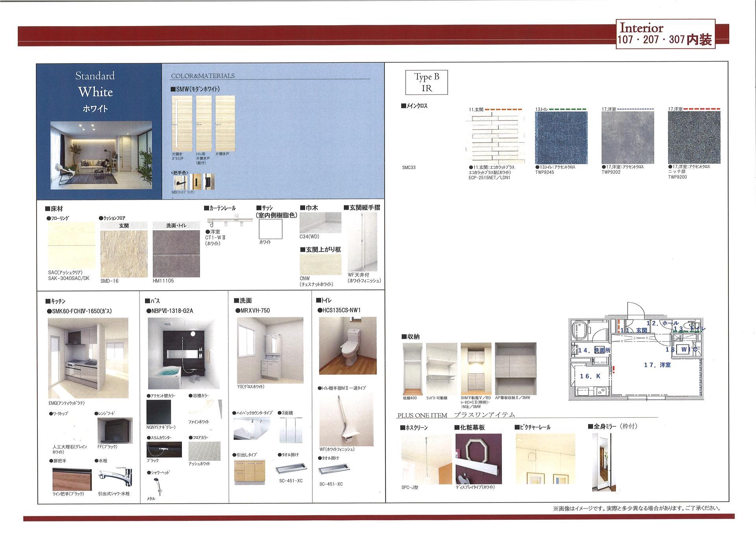Click the decorative display board image

478,459
